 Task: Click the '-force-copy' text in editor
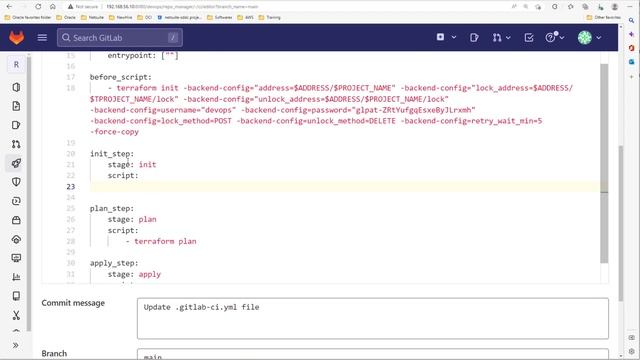point(114,131)
